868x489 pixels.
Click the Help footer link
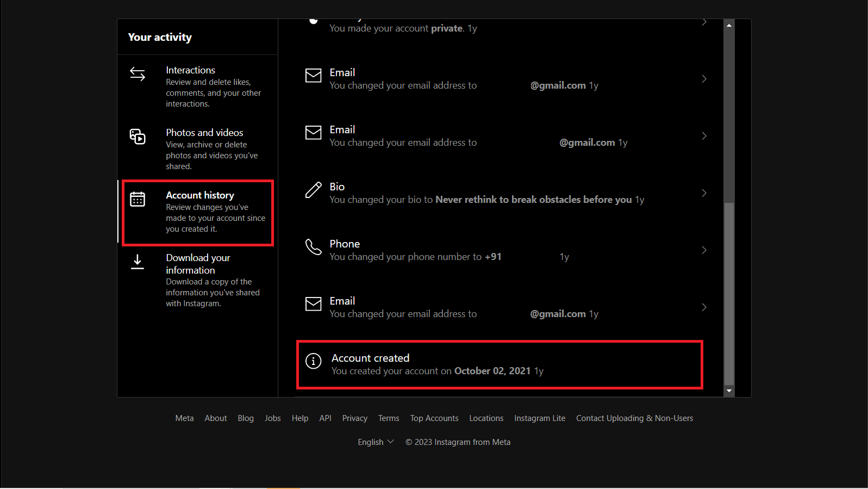tap(300, 418)
